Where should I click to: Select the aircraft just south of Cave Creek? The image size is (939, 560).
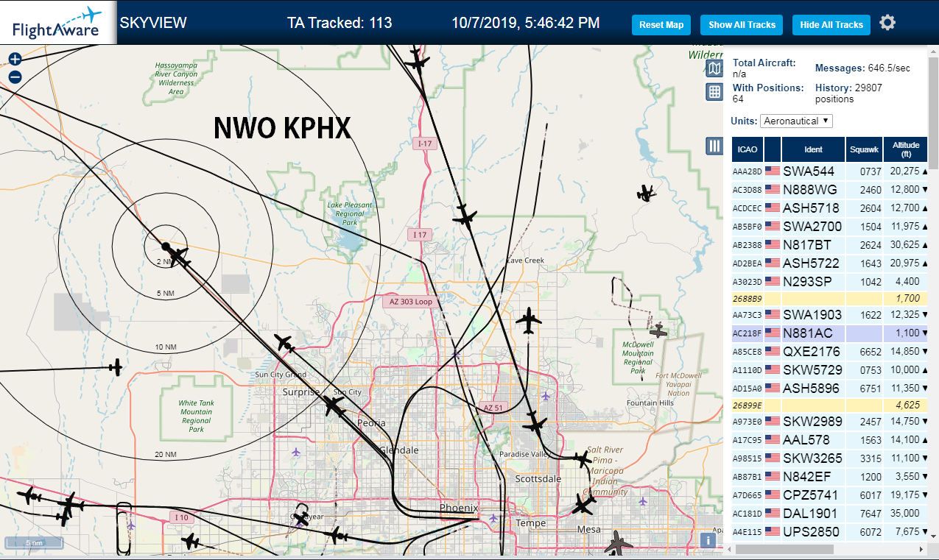point(529,321)
